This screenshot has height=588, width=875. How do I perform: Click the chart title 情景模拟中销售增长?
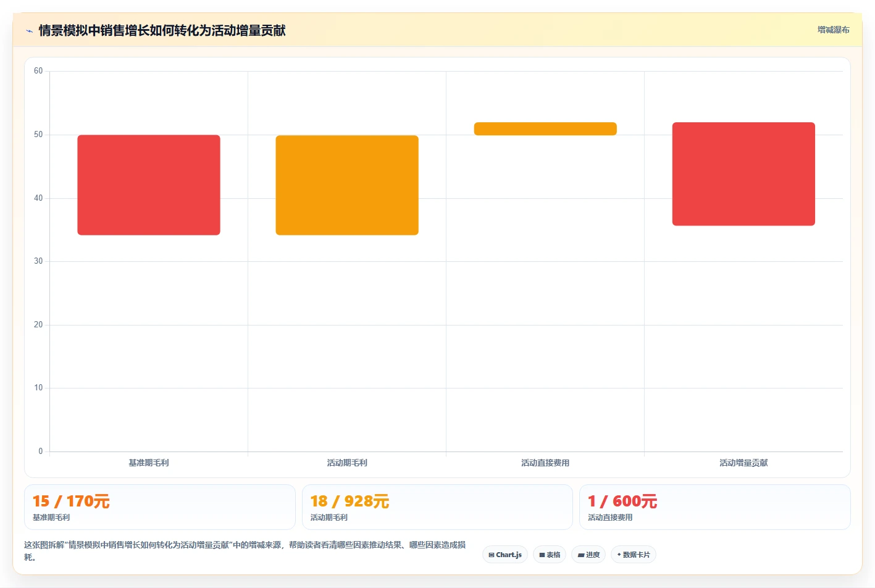tap(162, 30)
